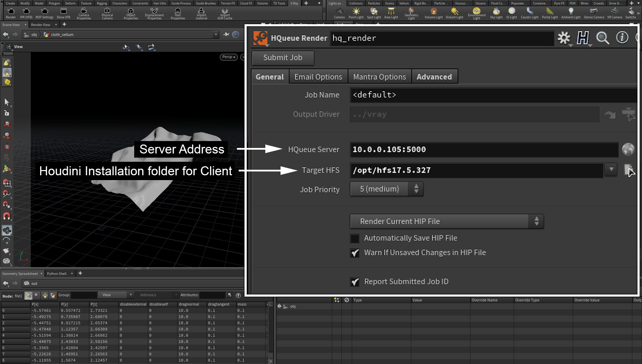Add an Ambient Light from shelf
Screen dimensions: 642x364
571,13
